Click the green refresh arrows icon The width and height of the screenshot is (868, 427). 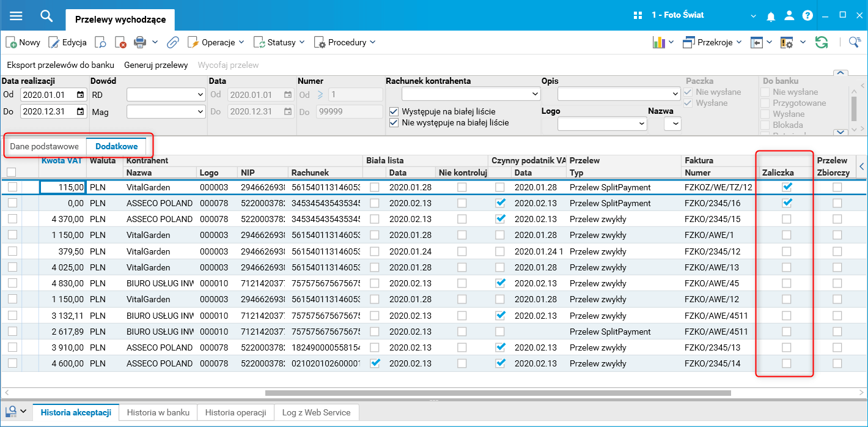tap(822, 42)
